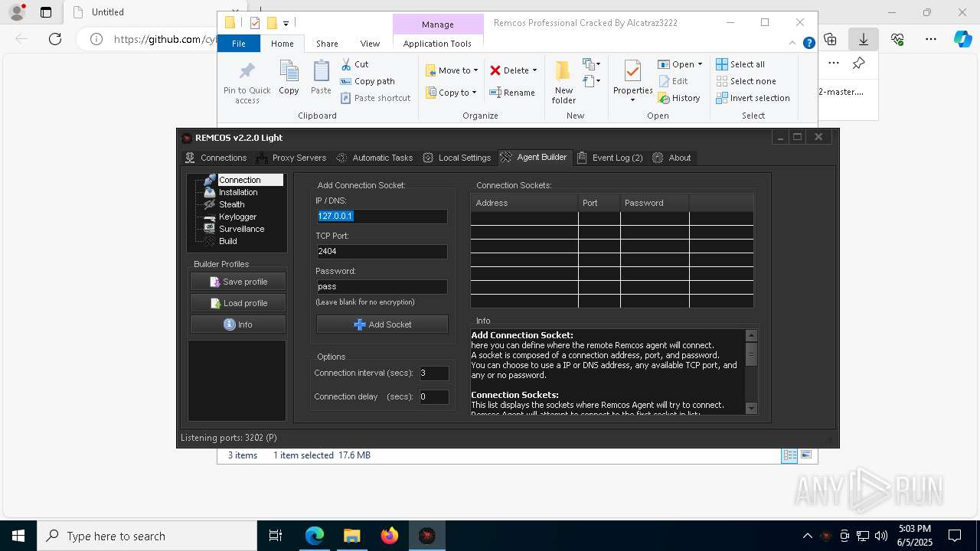Click the Save profile button
This screenshot has height=551, width=980.
coord(238,282)
